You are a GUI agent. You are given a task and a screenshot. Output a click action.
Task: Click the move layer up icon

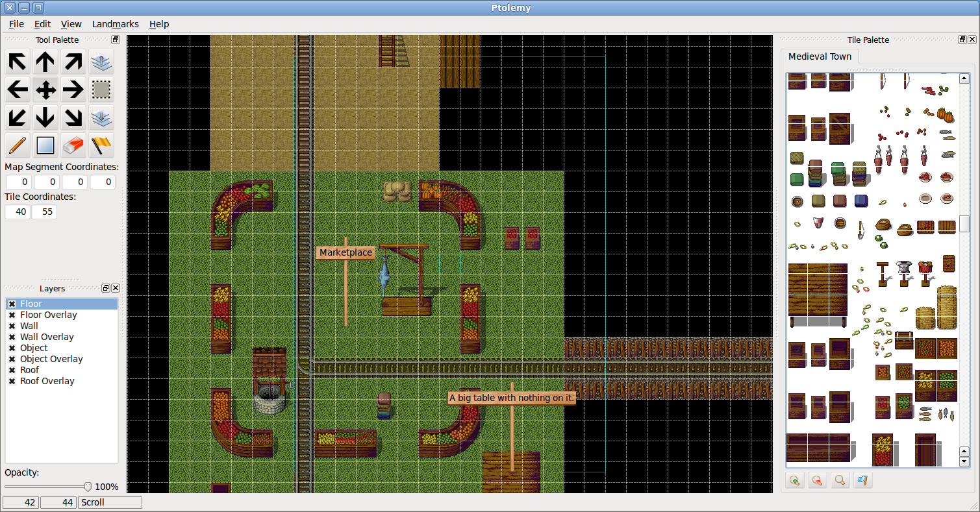pos(101,62)
